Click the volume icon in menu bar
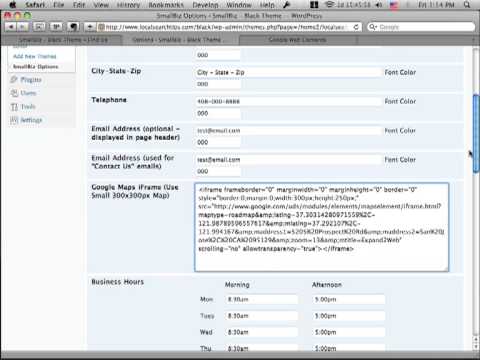Image resolution: width=480 pixels, height=360 pixels. [379, 5]
